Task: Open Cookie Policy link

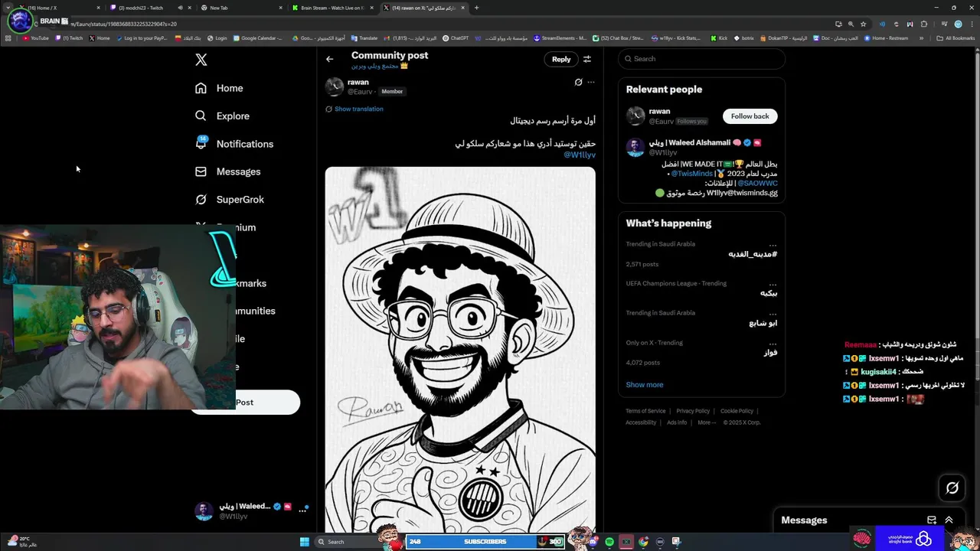Action: point(737,411)
